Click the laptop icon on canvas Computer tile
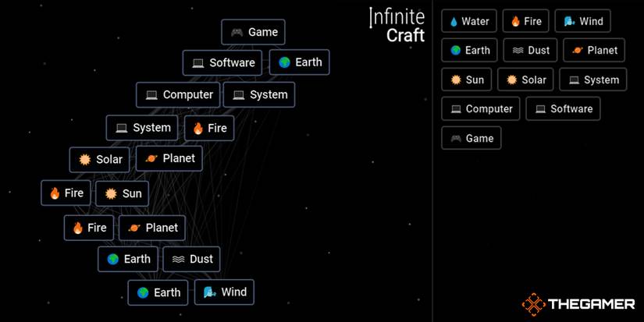 click(x=151, y=95)
